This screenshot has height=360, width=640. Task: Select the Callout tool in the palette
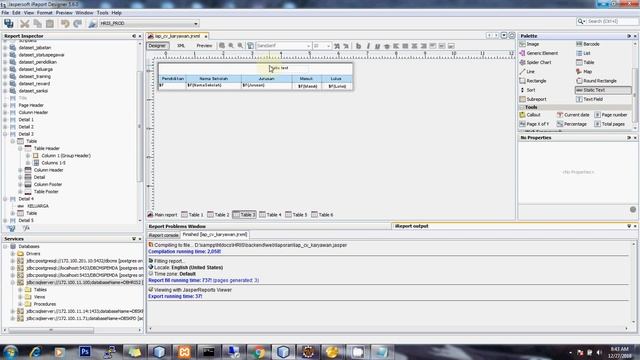[x=530, y=115]
